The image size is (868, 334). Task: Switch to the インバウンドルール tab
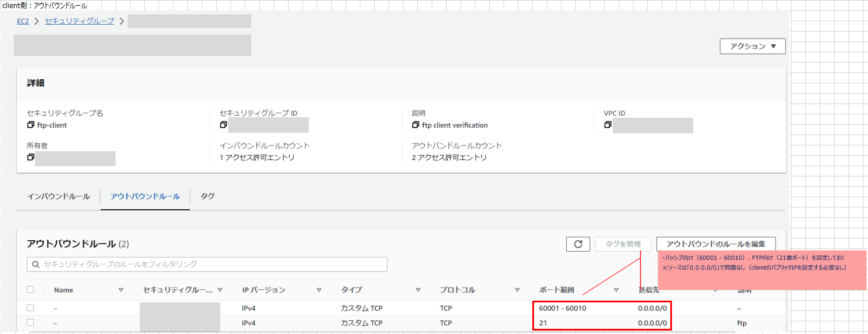click(x=58, y=197)
